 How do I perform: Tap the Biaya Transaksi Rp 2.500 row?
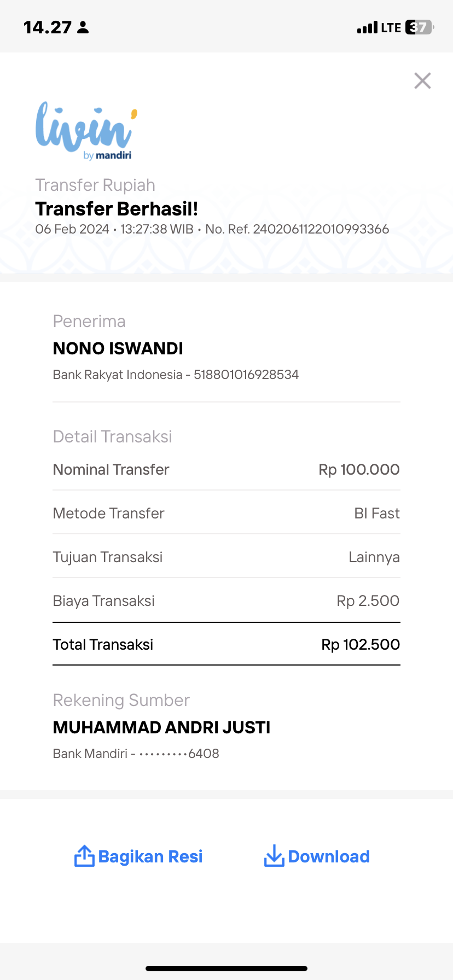tap(226, 600)
